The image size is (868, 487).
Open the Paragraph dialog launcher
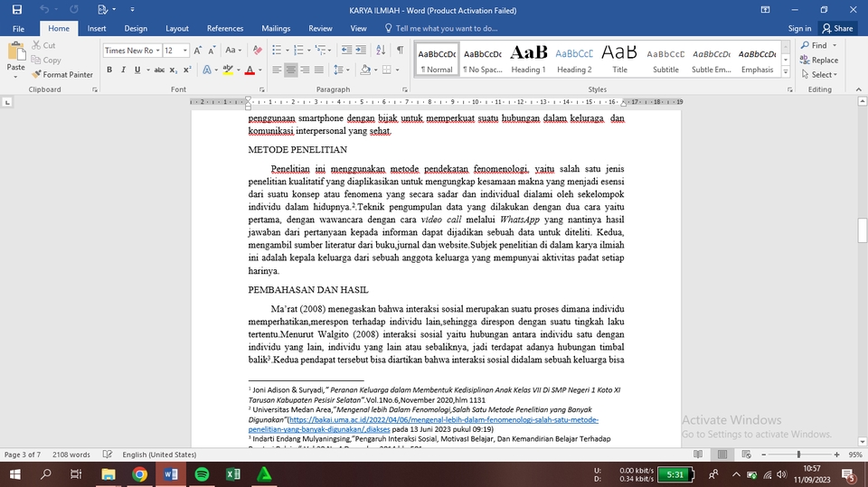tap(405, 89)
